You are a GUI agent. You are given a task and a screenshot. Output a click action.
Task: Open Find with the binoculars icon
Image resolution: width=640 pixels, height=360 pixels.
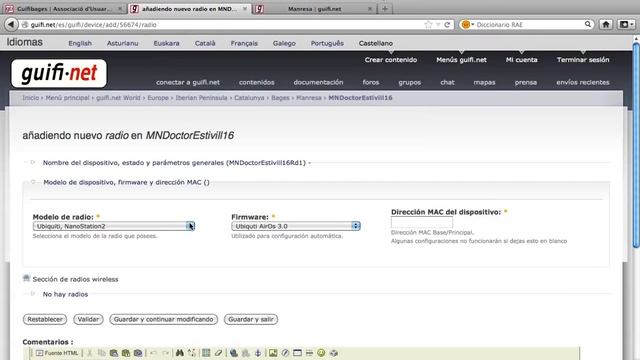click(180, 353)
